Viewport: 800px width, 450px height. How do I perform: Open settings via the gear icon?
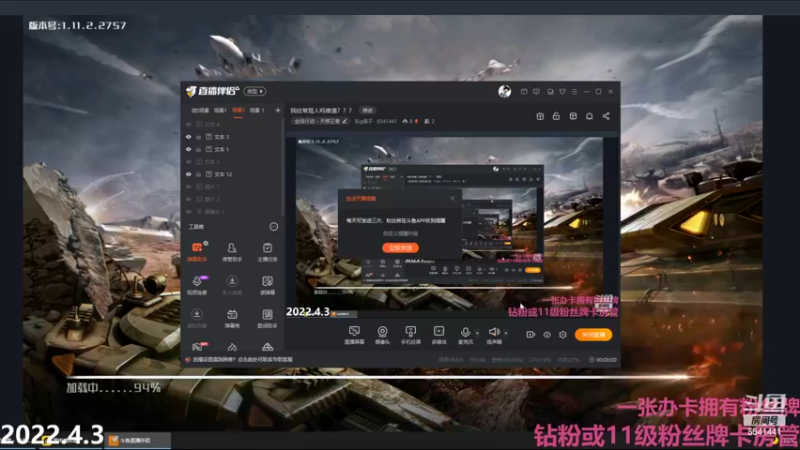[x=563, y=335]
